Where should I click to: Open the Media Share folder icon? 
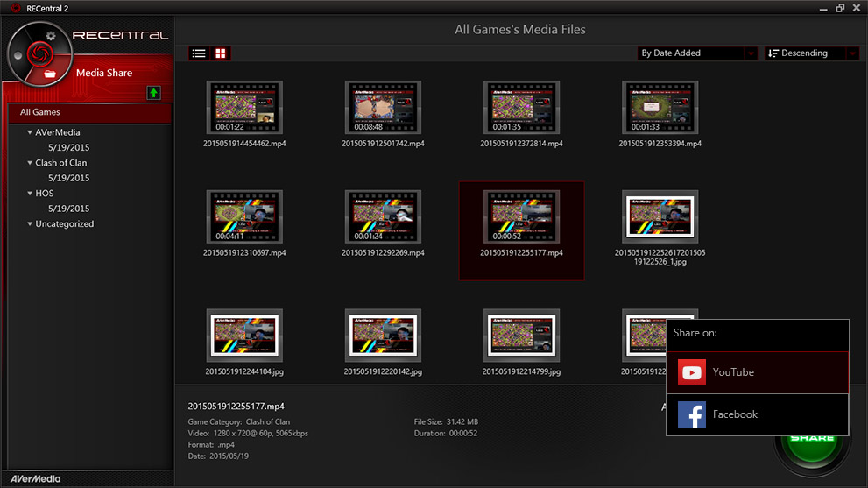click(50, 74)
